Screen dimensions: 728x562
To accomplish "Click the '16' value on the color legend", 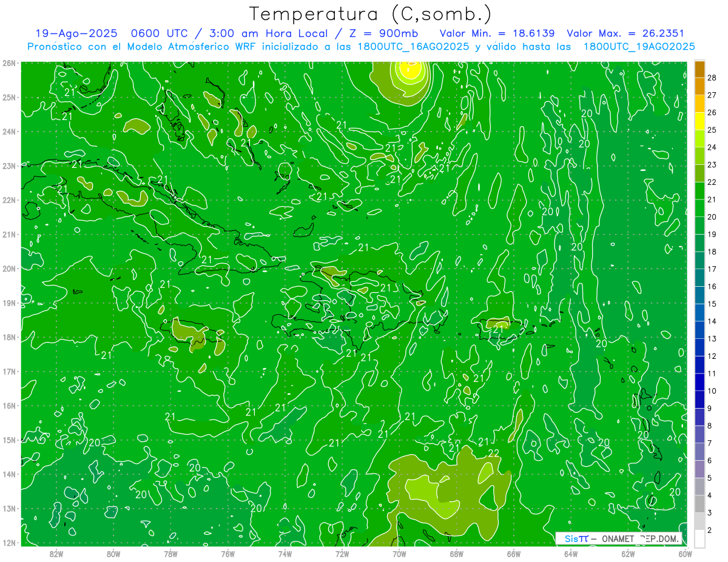I will 712,286.
